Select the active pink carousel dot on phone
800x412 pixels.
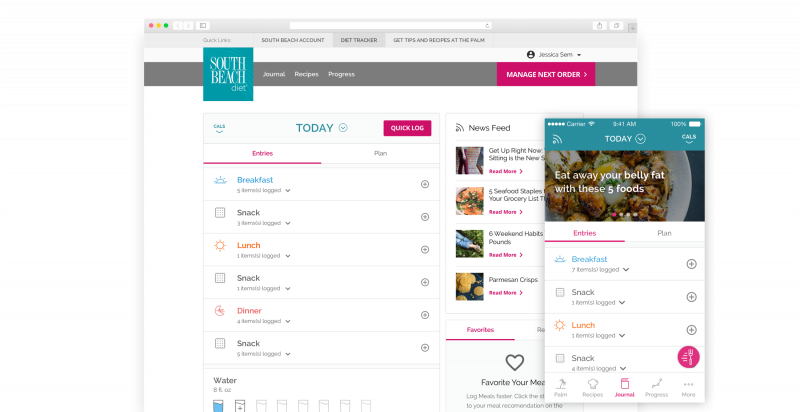point(614,215)
